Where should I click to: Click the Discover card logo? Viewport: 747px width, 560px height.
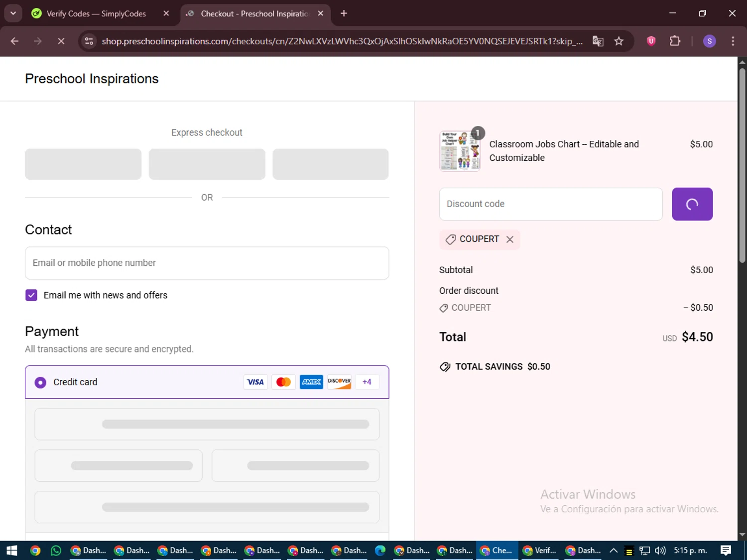[x=339, y=382]
